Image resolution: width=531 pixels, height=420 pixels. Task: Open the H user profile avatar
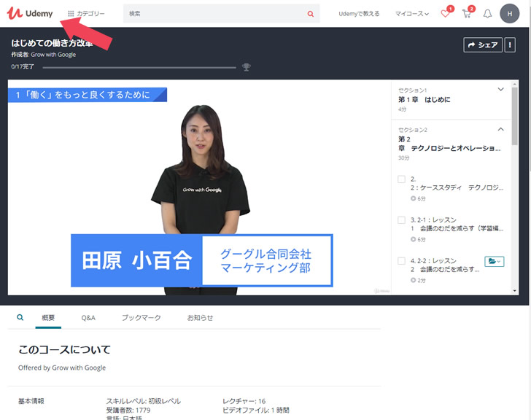point(509,14)
